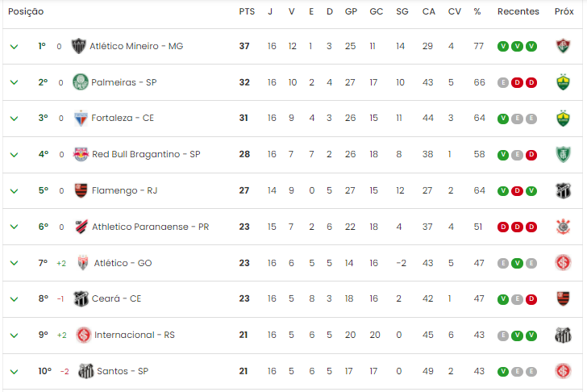Click Corinthians crest in the Próx column
Image resolution: width=587 pixels, height=392 pixels.
[563, 227]
